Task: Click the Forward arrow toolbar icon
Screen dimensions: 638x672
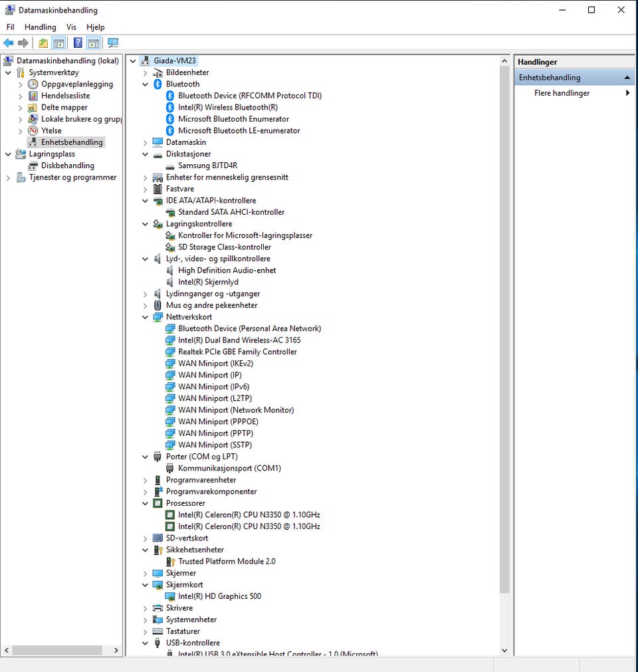Action: click(23, 43)
